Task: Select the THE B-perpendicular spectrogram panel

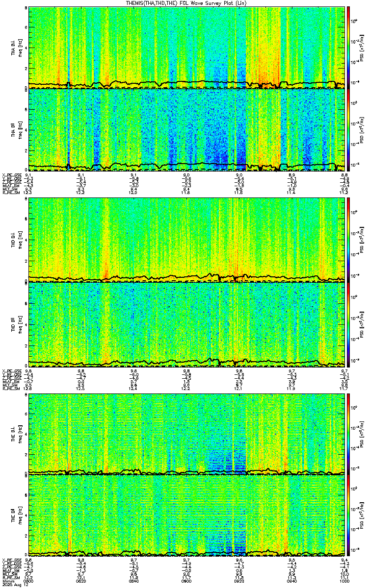Action: click(x=186, y=434)
